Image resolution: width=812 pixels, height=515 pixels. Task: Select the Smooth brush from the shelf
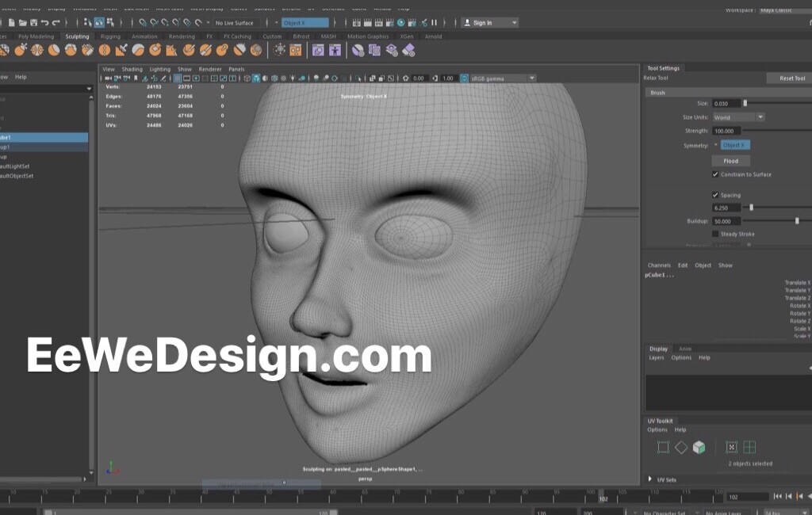36,51
